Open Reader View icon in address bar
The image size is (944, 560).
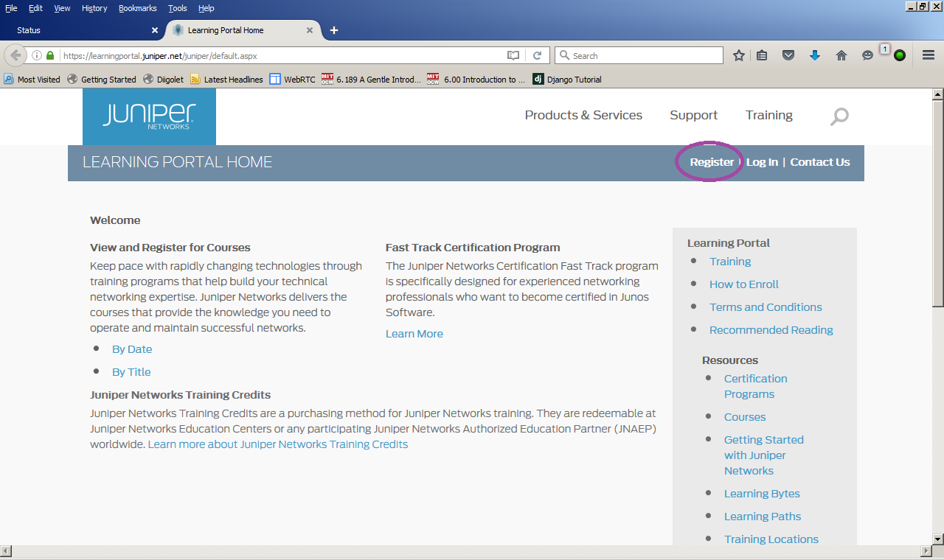pos(513,56)
